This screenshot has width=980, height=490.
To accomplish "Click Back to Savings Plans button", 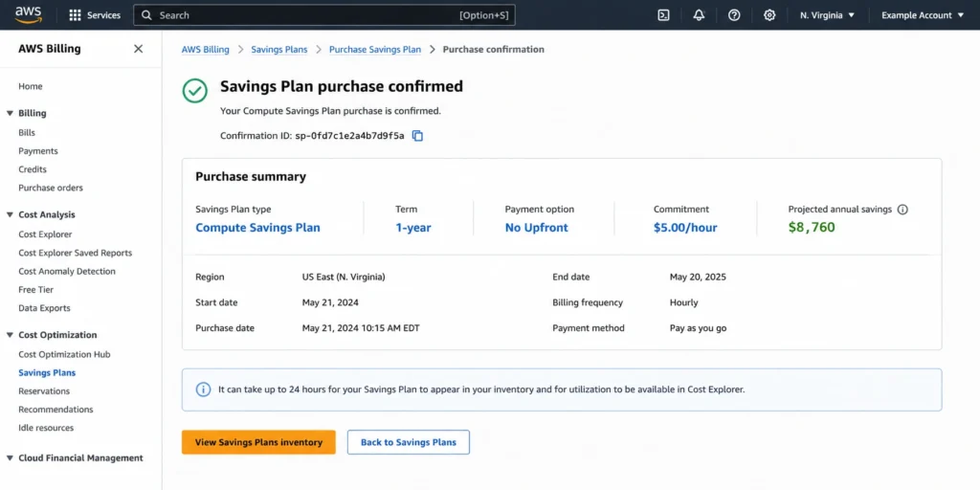I will coord(408,442).
